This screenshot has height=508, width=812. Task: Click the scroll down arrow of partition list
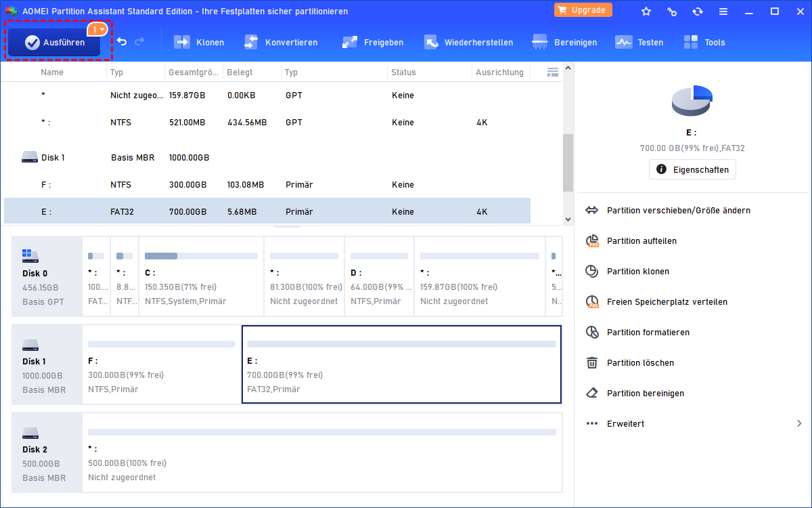coord(568,219)
